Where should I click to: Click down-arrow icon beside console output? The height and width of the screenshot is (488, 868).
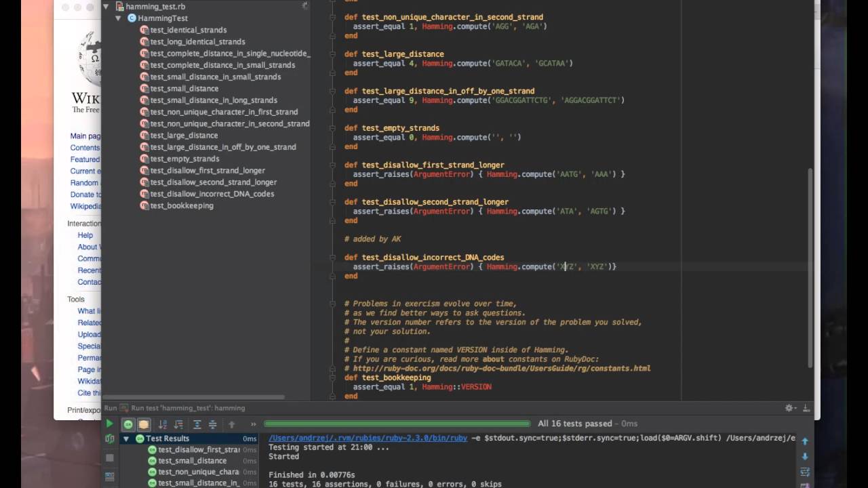(805, 457)
